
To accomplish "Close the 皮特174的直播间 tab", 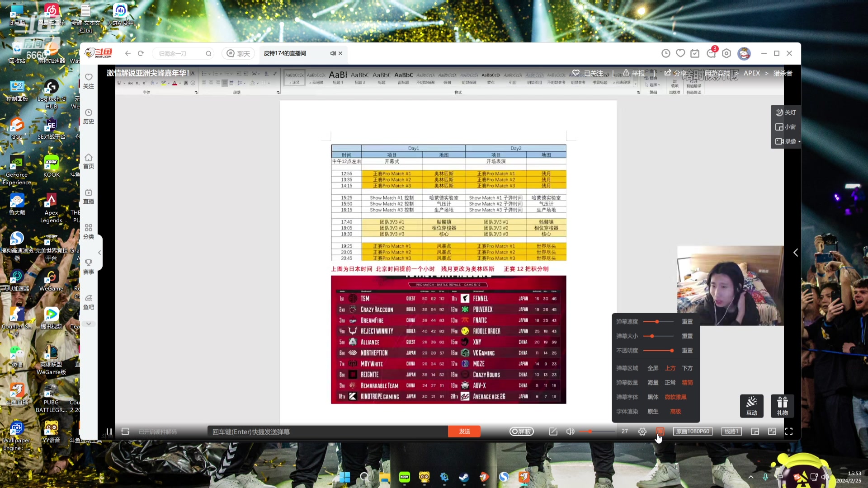I will tap(340, 53).
